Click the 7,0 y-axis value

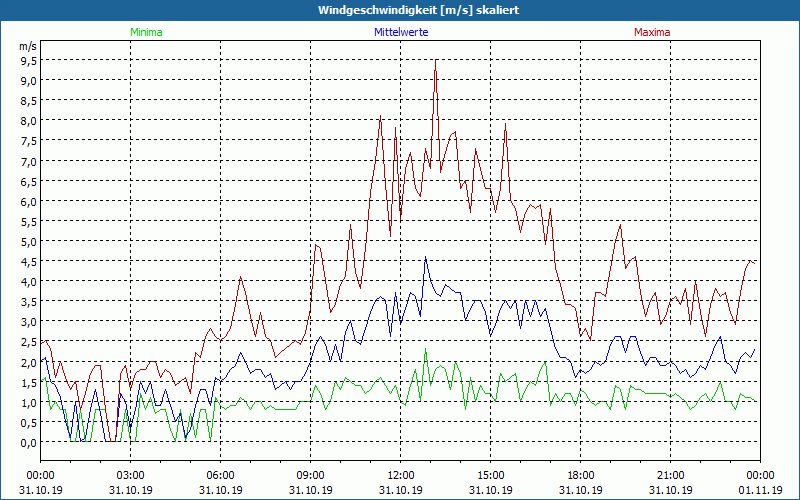click(x=29, y=161)
